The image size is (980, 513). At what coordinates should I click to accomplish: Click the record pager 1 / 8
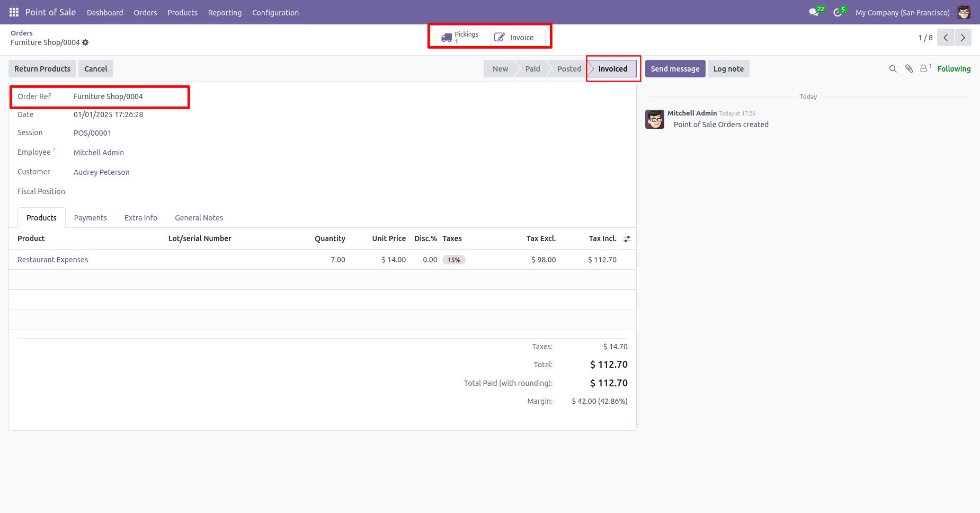click(x=925, y=38)
